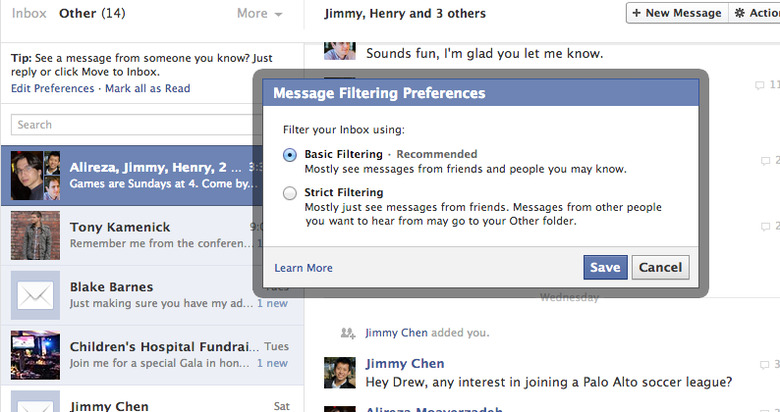The height and width of the screenshot is (412, 780).
Task: Click the envelope icon beside Blake Barnes
Action: click(35, 295)
